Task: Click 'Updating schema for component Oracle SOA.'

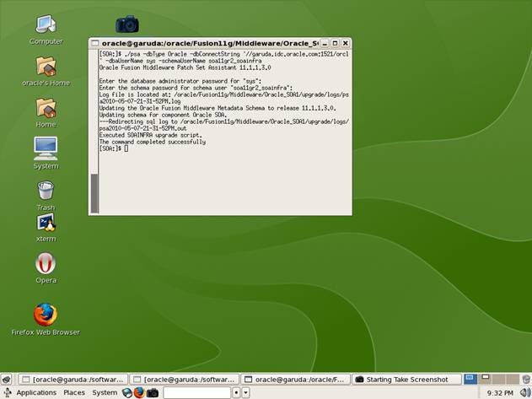Action: coord(163,115)
